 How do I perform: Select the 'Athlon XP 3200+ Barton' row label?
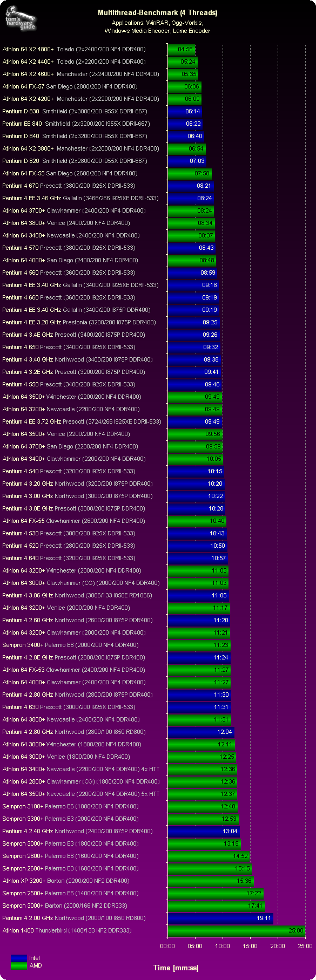click(x=66, y=881)
